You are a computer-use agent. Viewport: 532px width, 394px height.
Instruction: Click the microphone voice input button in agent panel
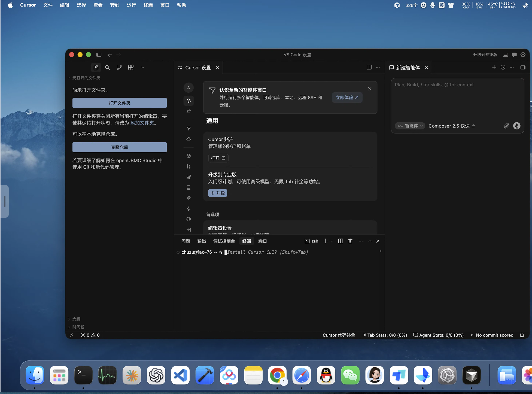coord(517,126)
